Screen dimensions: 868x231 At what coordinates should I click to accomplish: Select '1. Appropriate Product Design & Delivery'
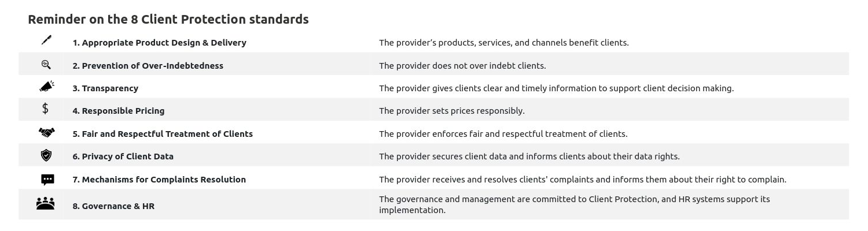159,43
